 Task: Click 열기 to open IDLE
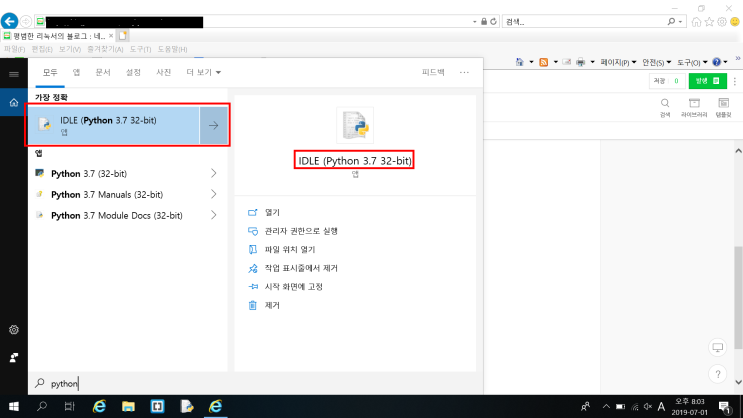(272, 212)
